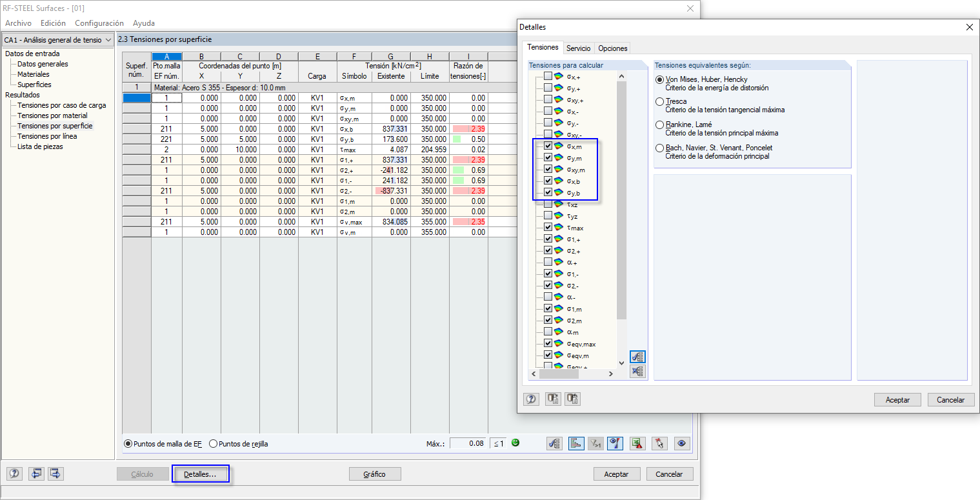This screenshot has width=980, height=500.
Task: Switch to the Opciones tab
Action: click(612, 48)
